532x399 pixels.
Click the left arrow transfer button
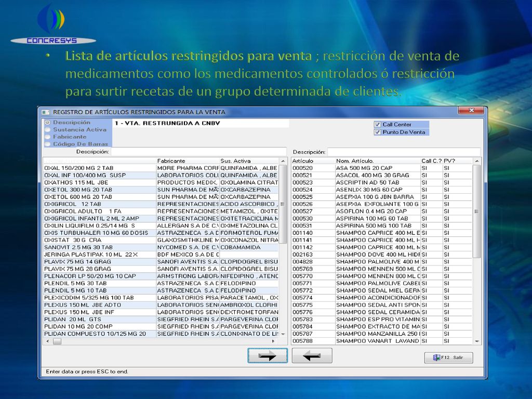tap(312, 355)
